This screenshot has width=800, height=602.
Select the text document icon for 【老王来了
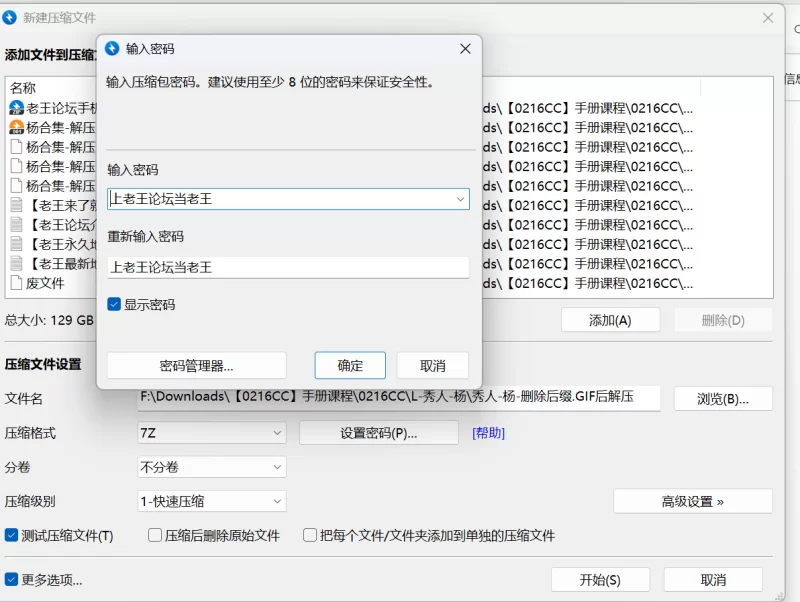(16, 205)
